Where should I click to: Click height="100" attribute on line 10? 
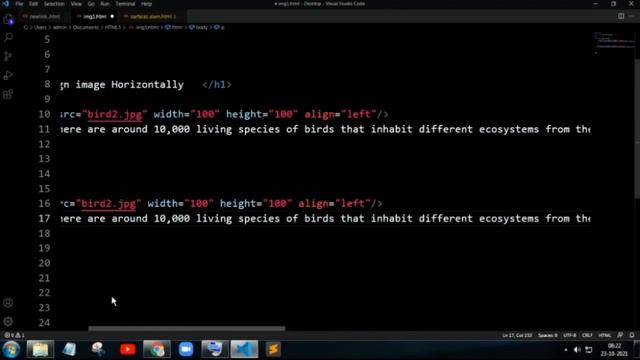coord(262,114)
